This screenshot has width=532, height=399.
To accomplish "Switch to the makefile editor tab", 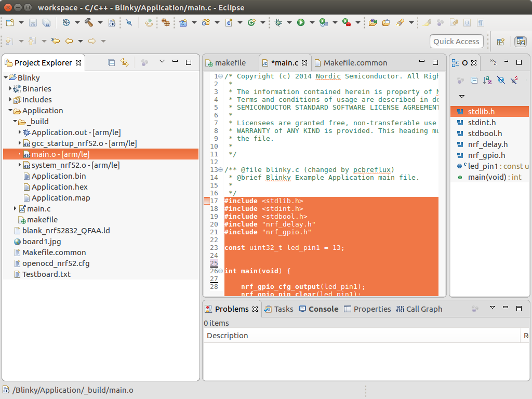I will coord(230,63).
